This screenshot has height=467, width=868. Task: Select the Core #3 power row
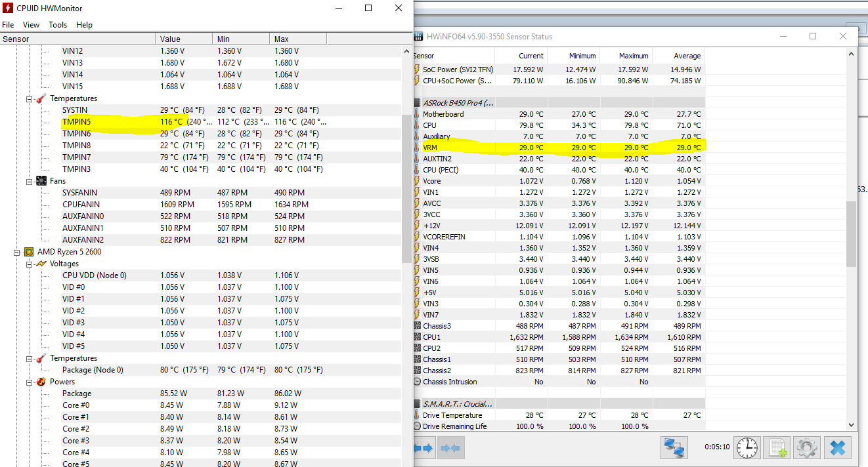tap(201, 441)
